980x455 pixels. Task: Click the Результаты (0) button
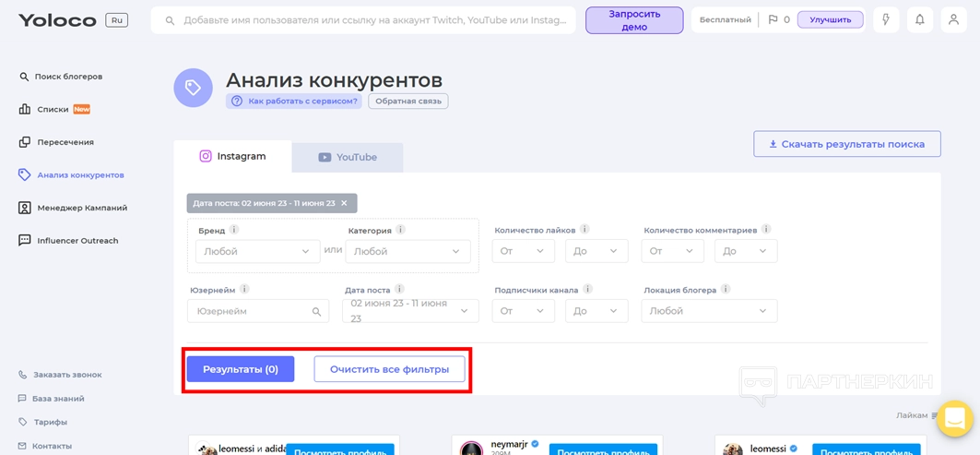[241, 369]
